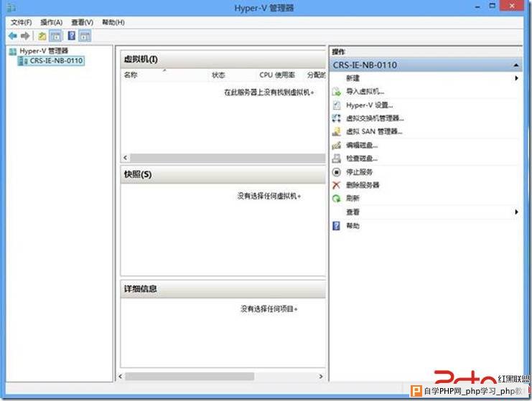Click the blue Help toolbar icon
The image size is (532, 401).
[x=72, y=36]
